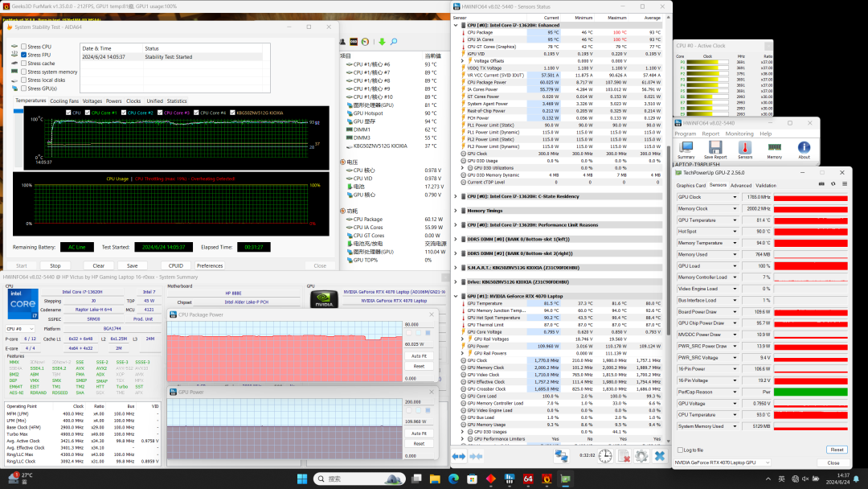Switch to FurMark taskbar icon
The width and height of the screenshot is (868, 489).
click(x=547, y=479)
